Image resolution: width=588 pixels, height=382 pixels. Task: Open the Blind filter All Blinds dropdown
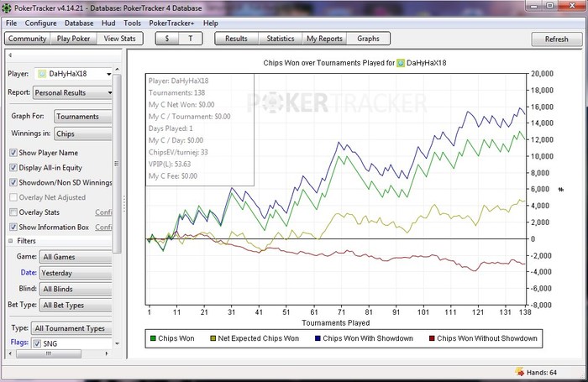click(x=76, y=289)
